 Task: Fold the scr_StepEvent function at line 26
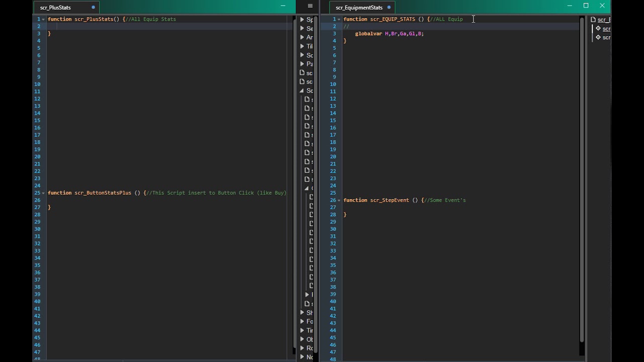click(x=339, y=200)
